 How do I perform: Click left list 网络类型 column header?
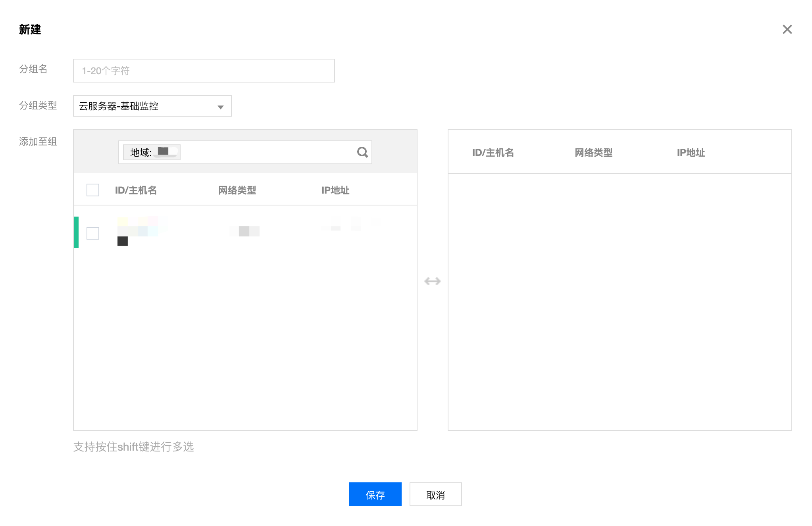(237, 190)
